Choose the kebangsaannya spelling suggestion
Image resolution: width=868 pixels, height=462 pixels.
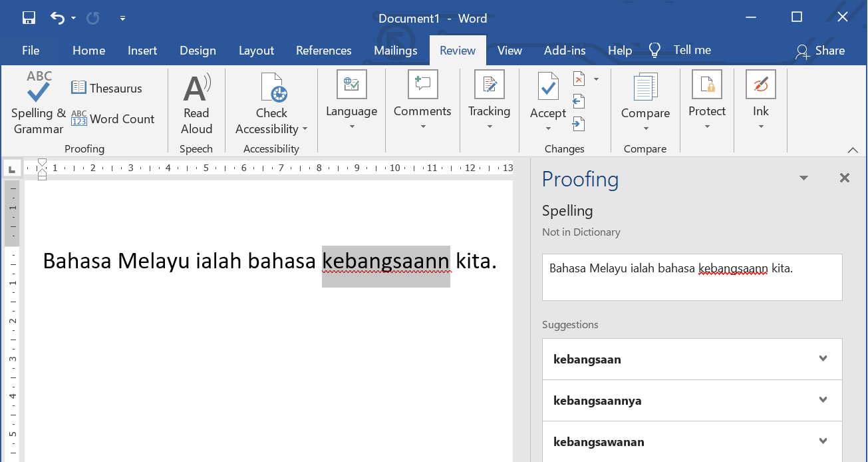point(597,401)
